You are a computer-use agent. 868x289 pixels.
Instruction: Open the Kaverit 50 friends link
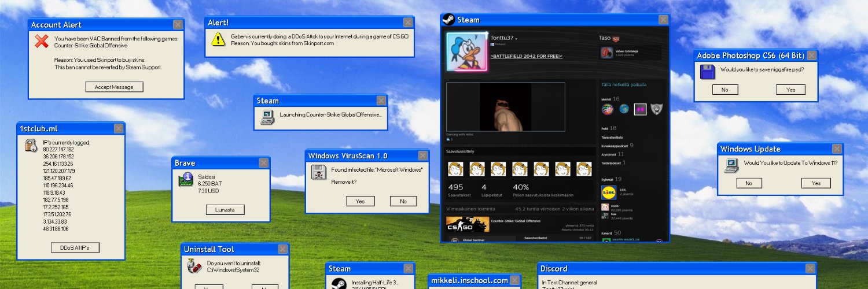[x=611, y=232]
